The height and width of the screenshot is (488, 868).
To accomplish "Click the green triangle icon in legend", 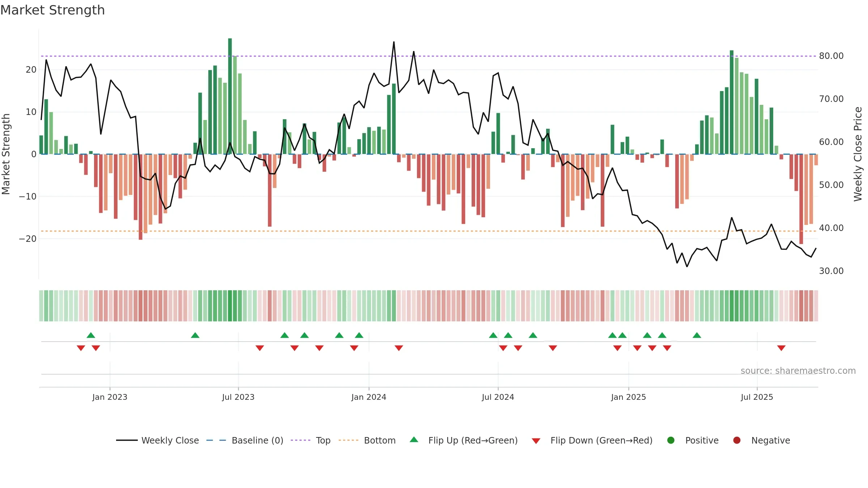I will (414, 440).
